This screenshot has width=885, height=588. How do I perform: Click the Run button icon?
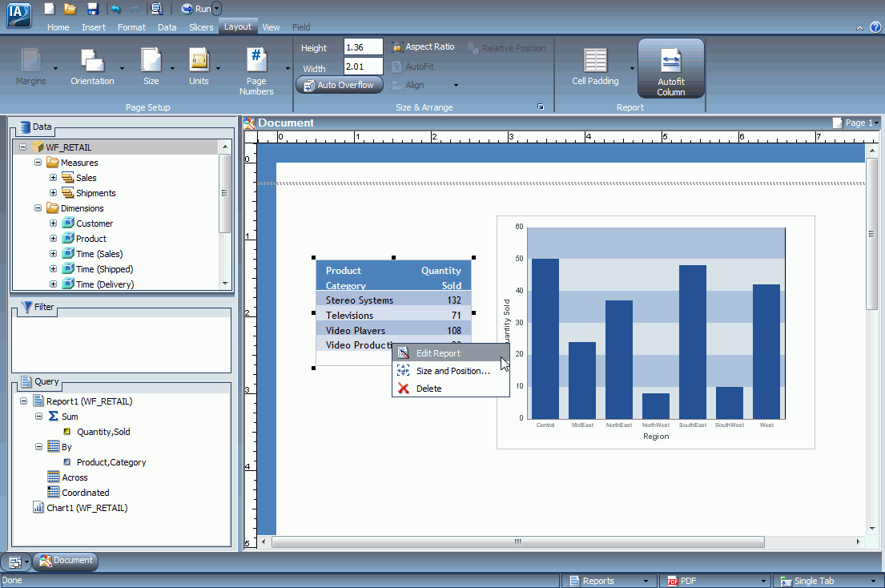195,9
